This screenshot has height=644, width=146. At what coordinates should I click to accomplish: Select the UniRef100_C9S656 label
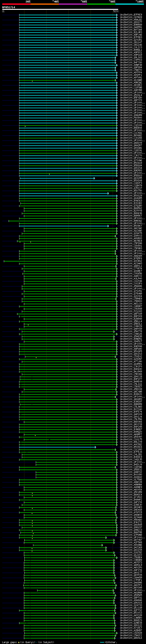pyautogui.click(x=131, y=273)
